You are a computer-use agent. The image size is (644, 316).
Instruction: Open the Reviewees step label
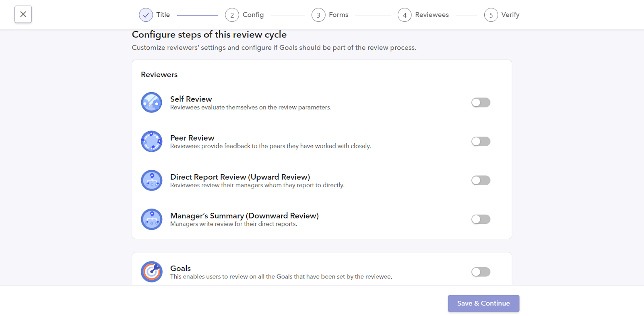pos(432,14)
